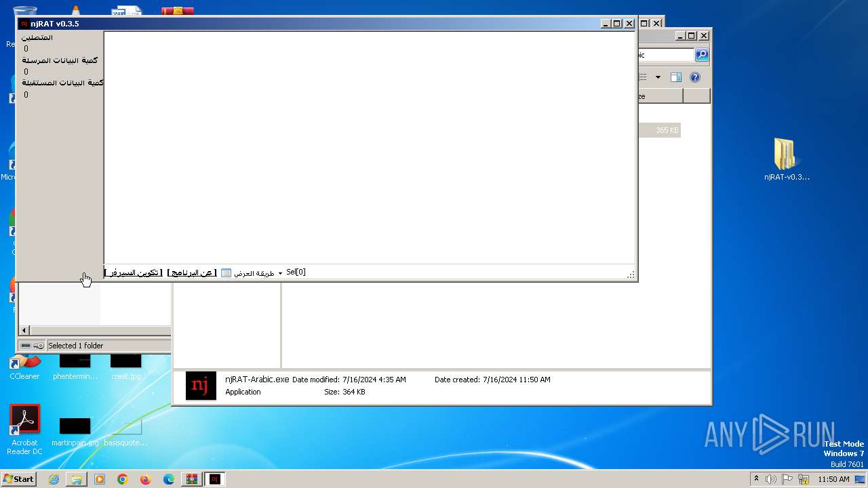Select the CCleaner desktop shortcut
The height and width of the screenshot is (488, 868).
(x=24, y=367)
